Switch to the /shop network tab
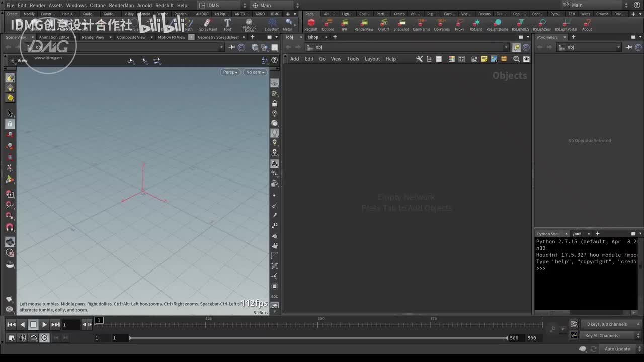 pos(313,37)
